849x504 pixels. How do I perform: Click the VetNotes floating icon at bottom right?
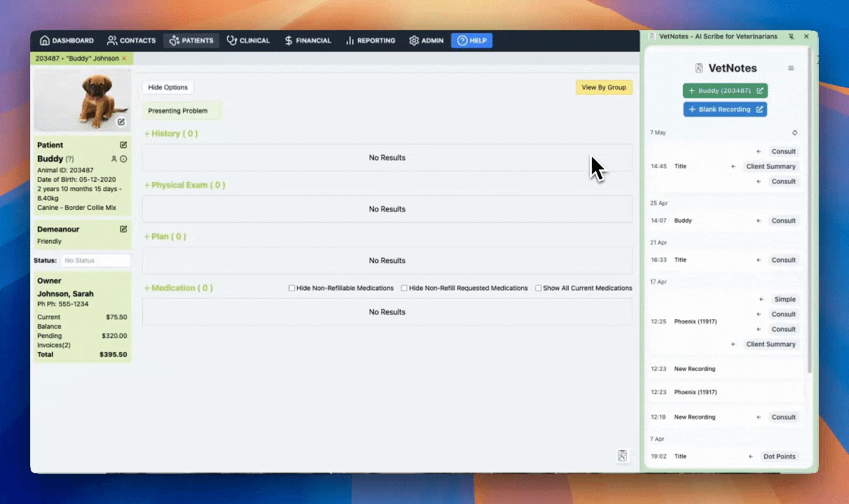coord(622,456)
